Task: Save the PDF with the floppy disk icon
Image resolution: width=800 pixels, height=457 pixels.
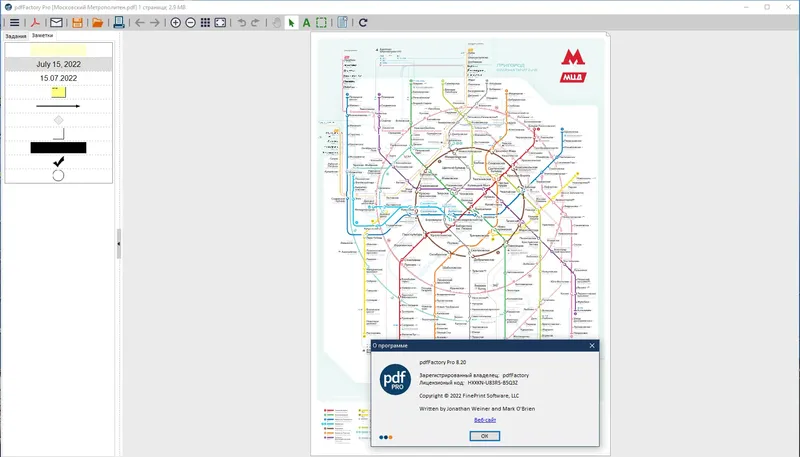Action: pos(77,22)
